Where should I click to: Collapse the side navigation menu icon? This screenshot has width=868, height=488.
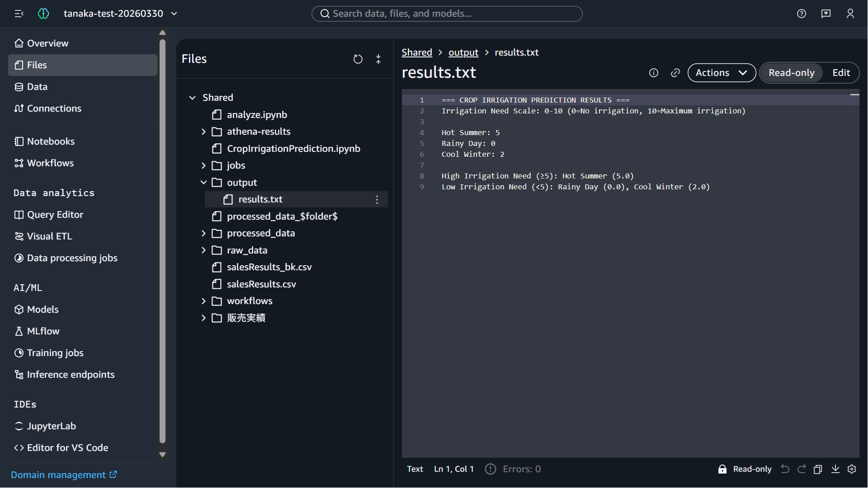tap(19, 14)
